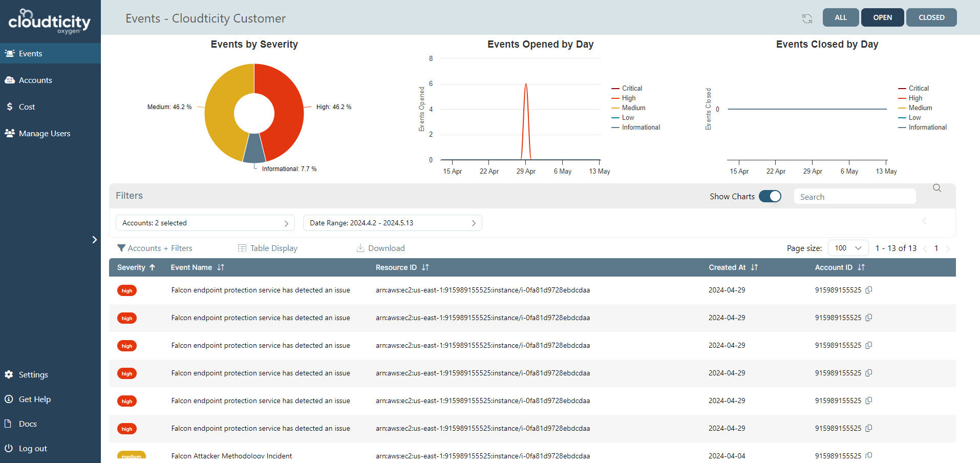Open the Page size dropdown
Screen dimensions: 980x463
click(x=848, y=248)
